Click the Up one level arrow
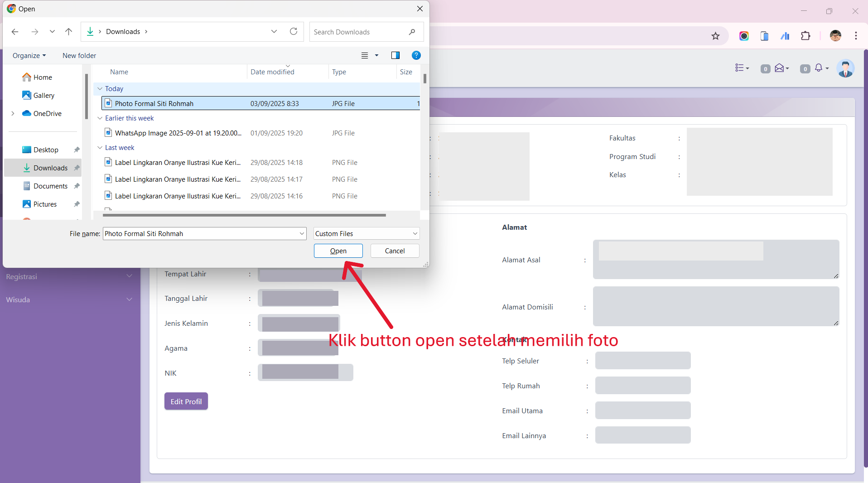This screenshot has width=868, height=483. (x=68, y=32)
